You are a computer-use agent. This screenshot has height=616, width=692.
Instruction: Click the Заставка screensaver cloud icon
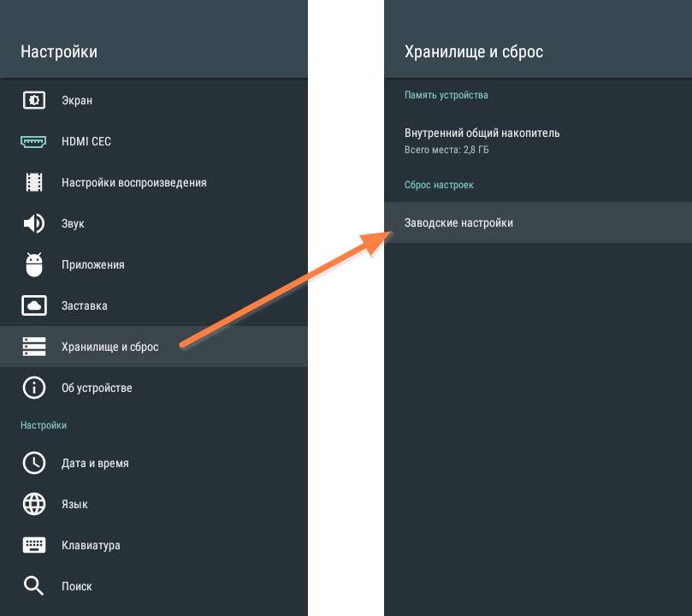(x=34, y=305)
